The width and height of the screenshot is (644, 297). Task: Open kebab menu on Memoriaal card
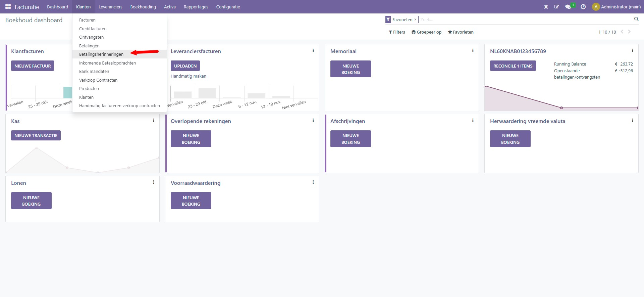click(x=473, y=51)
